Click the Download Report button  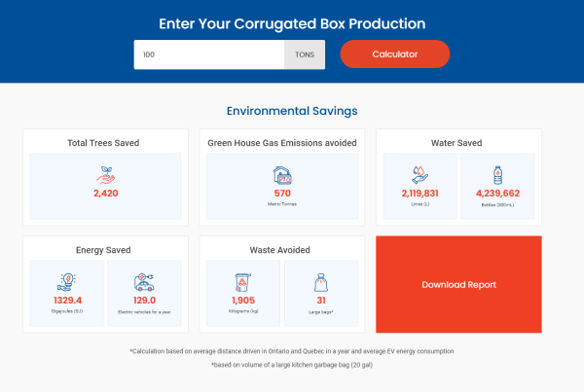pos(458,284)
